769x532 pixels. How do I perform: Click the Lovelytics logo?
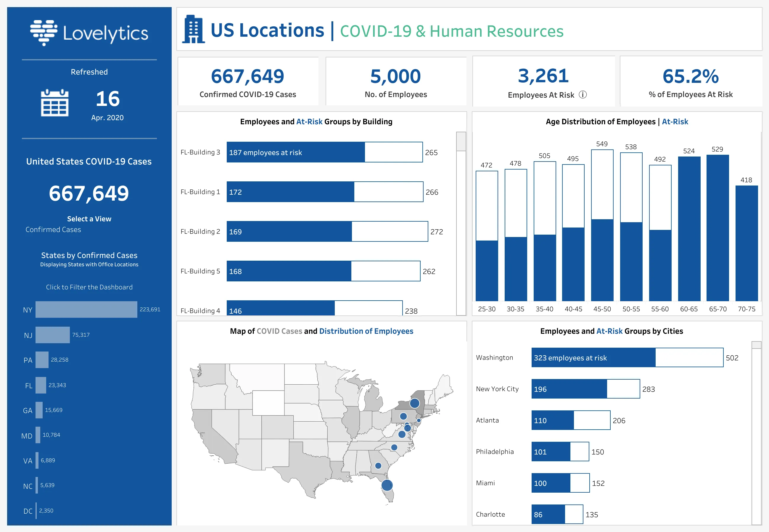pyautogui.click(x=89, y=33)
